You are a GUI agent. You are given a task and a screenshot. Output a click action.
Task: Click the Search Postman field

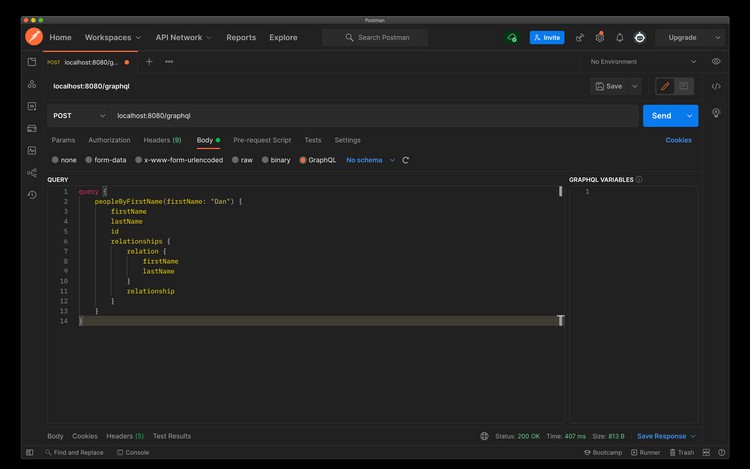pyautogui.click(x=375, y=37)
